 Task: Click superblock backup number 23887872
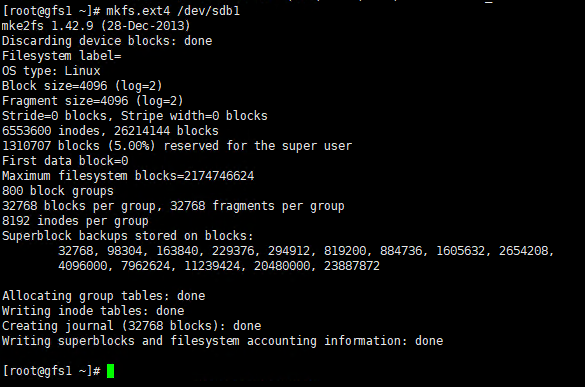351,266
